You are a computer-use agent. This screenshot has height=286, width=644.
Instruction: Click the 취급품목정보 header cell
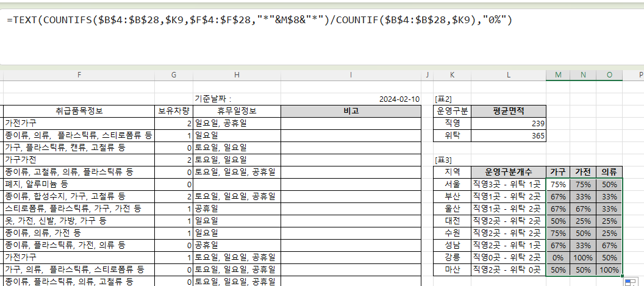[79, 111]
